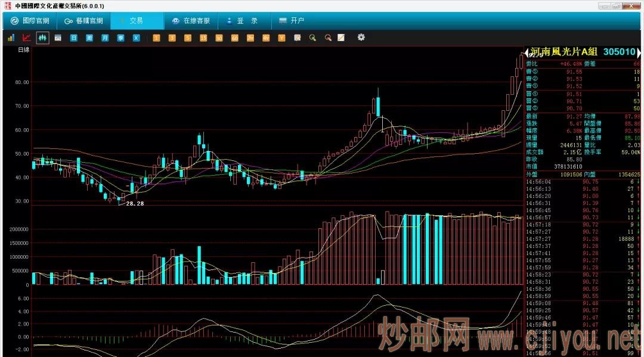
Task: Click the 換手率 value 59.04%
Action: click(x=630, y=152)
